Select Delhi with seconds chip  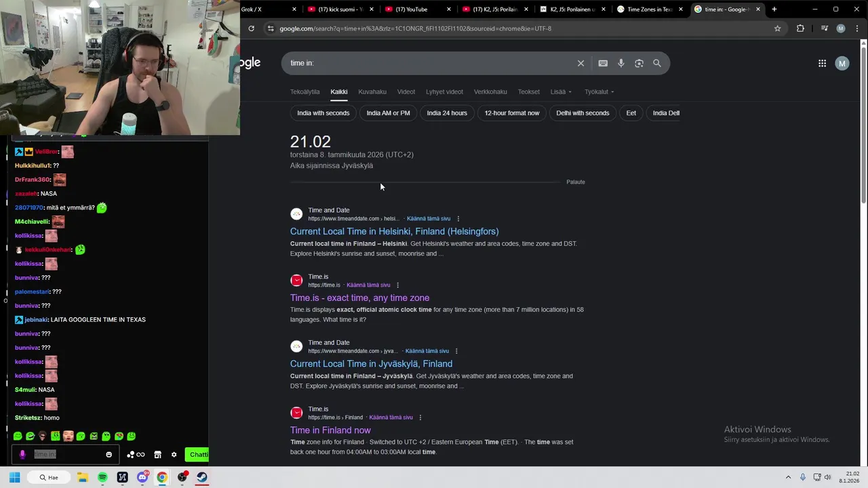point(583,113)
